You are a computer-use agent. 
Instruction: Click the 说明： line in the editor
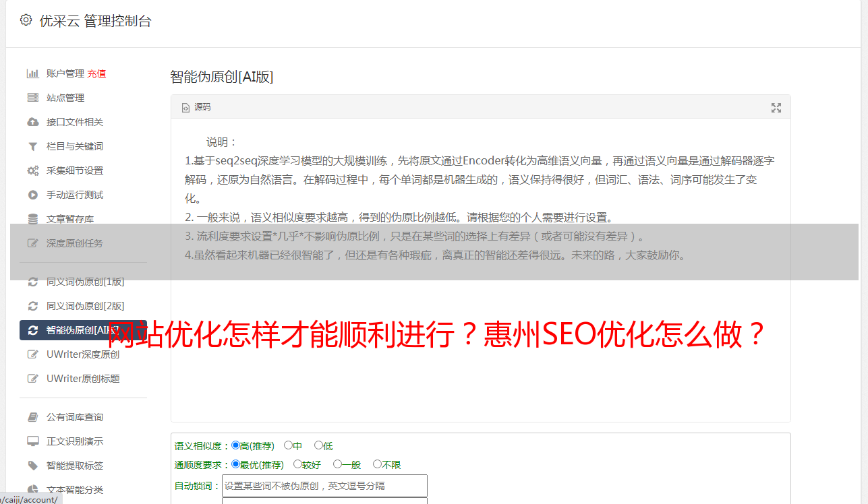coord(222,142)
